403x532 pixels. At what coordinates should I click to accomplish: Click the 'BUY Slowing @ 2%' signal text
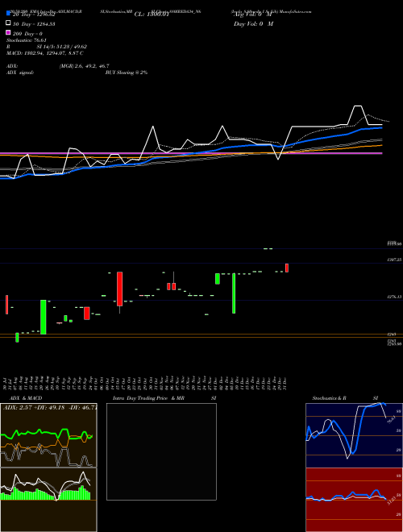(x=127, y=73)
